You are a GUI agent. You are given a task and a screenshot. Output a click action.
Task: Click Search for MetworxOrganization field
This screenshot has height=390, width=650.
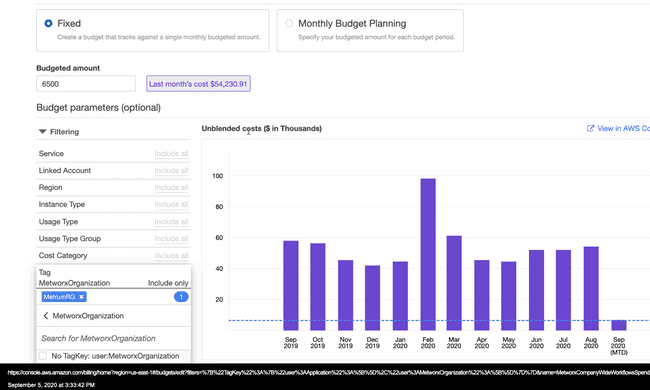[114, 338]
